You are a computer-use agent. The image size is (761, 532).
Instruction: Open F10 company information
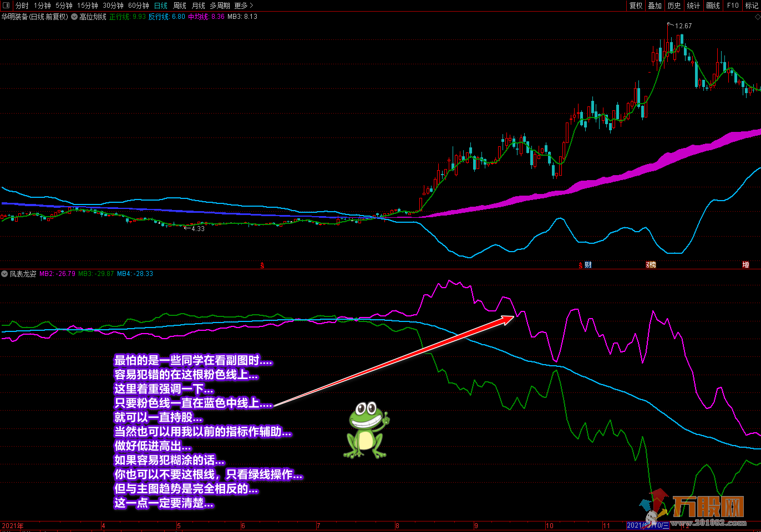click(733, 6)
